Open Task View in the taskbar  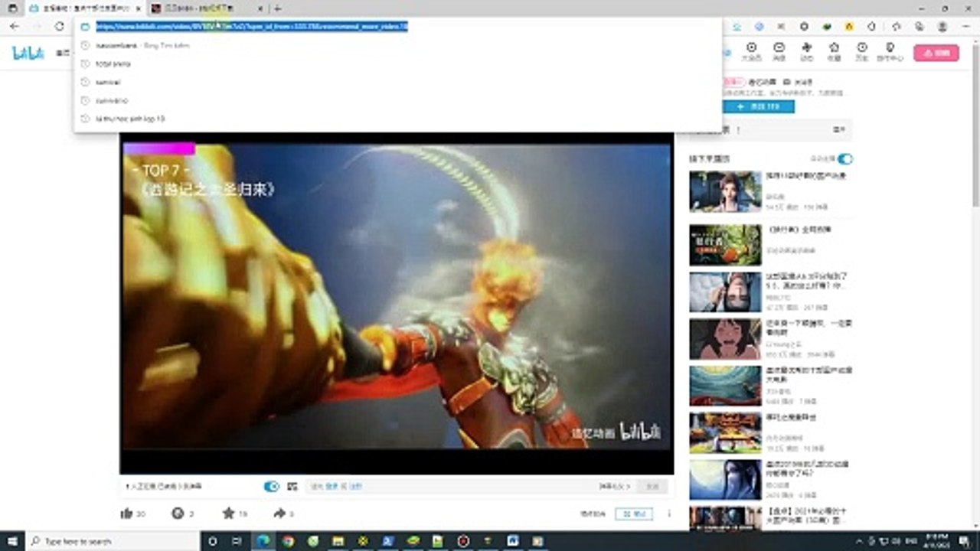(x=238, y=541)
